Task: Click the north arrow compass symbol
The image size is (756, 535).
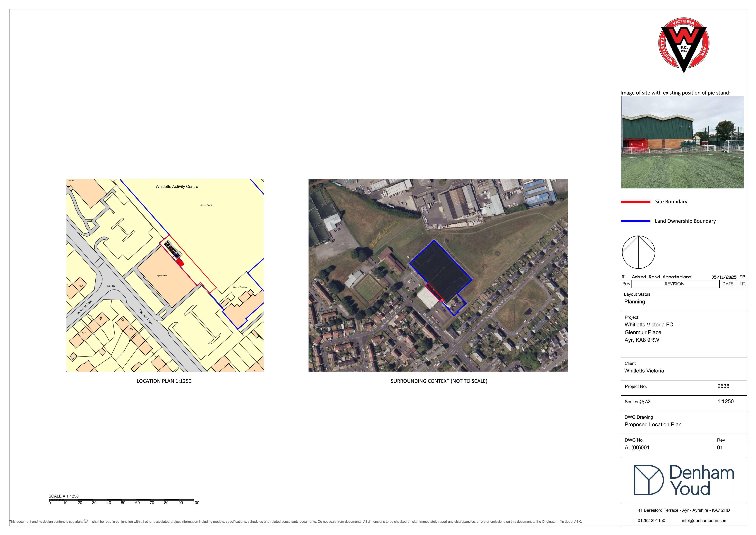Action: pos(638,252)
